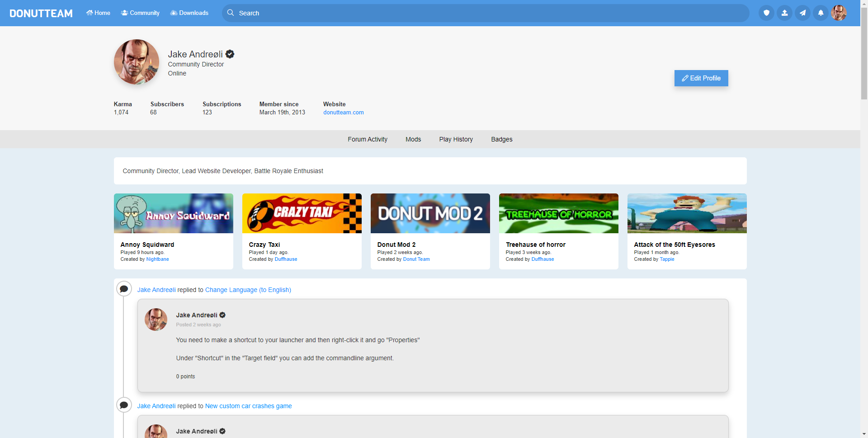Switch to Forum Activity tab
The width and height of the screenshot is (868, 438).
[368, 139]
